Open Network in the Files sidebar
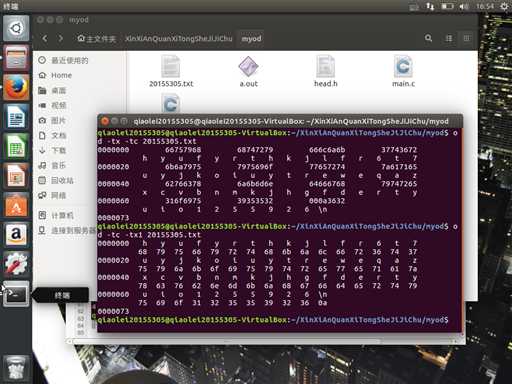 click(x=52, y=195)
